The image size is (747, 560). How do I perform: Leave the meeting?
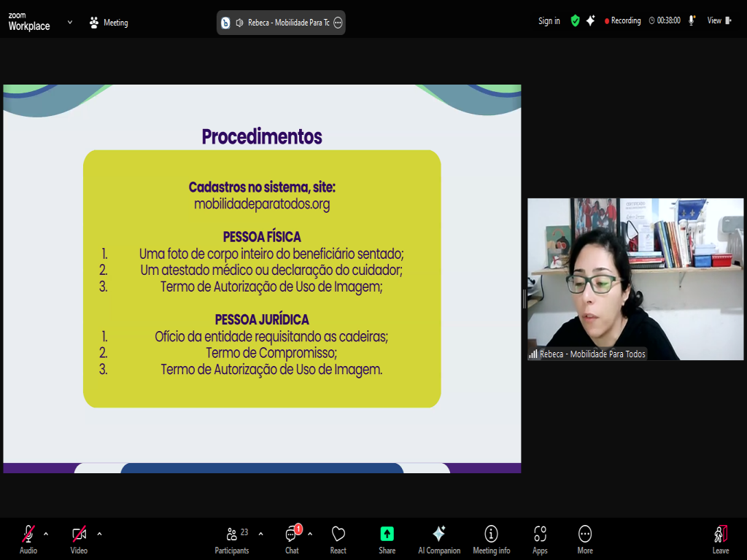click(x=720, y=538)
